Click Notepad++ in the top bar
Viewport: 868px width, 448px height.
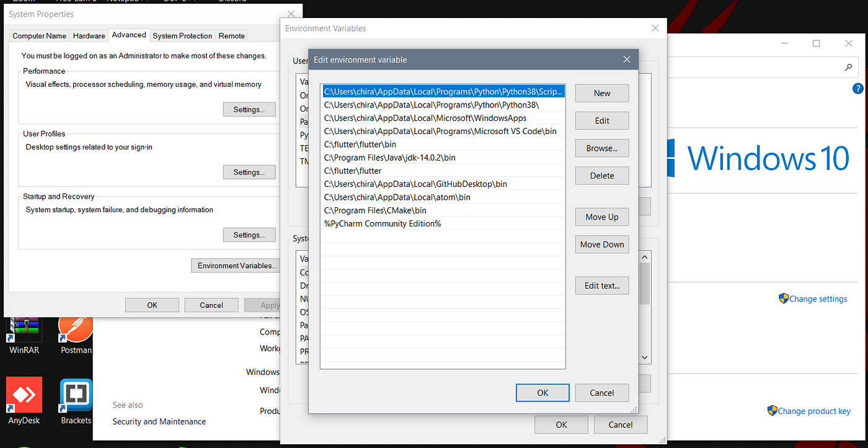tap(126, 1)
